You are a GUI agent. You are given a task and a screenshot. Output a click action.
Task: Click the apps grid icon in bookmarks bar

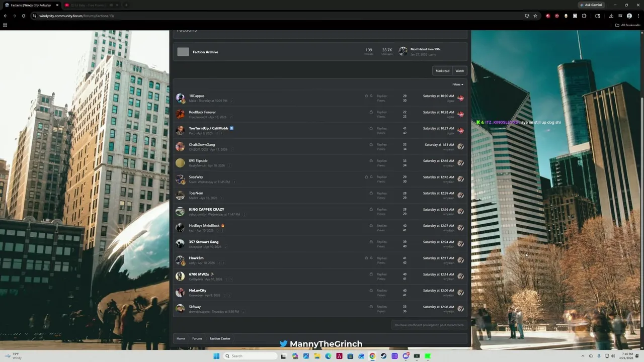(5, 25)
